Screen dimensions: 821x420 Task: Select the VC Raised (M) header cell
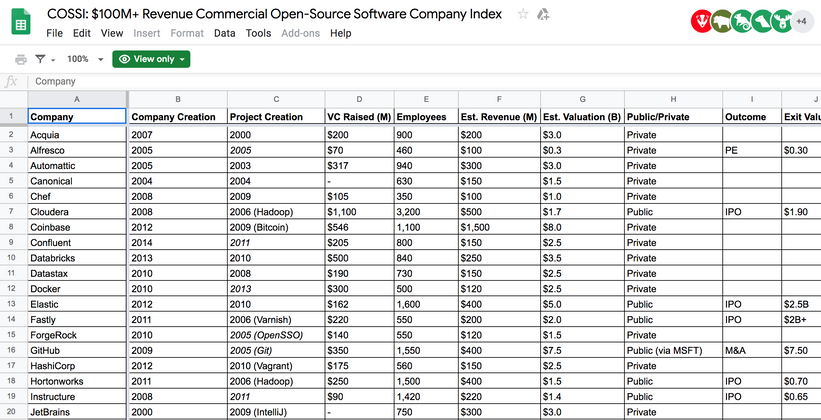[360, 117]
